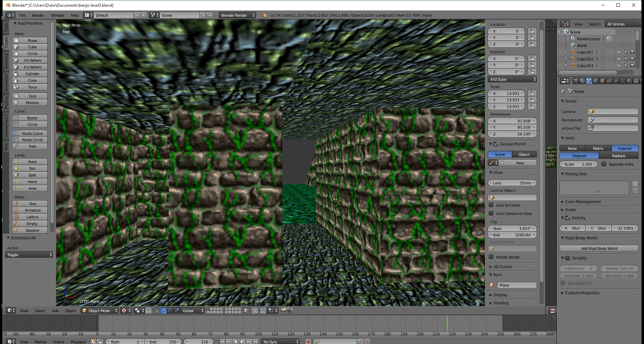Play the animation forward

(x=242, y=342)
